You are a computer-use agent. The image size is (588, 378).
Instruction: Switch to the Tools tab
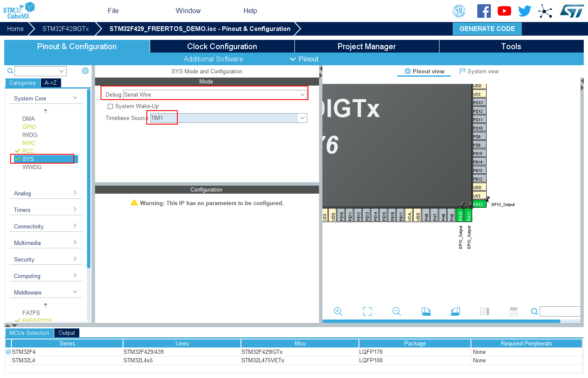[511, 46]
